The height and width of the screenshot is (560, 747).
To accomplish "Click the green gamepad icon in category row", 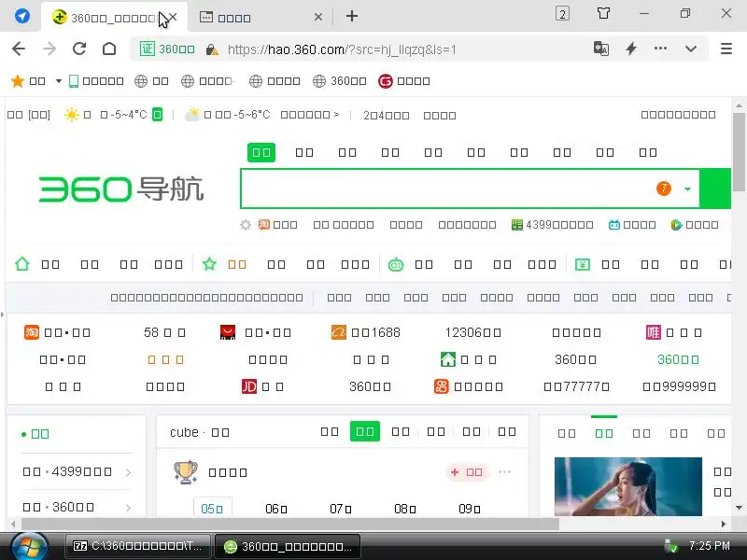I will coord(395,264).
